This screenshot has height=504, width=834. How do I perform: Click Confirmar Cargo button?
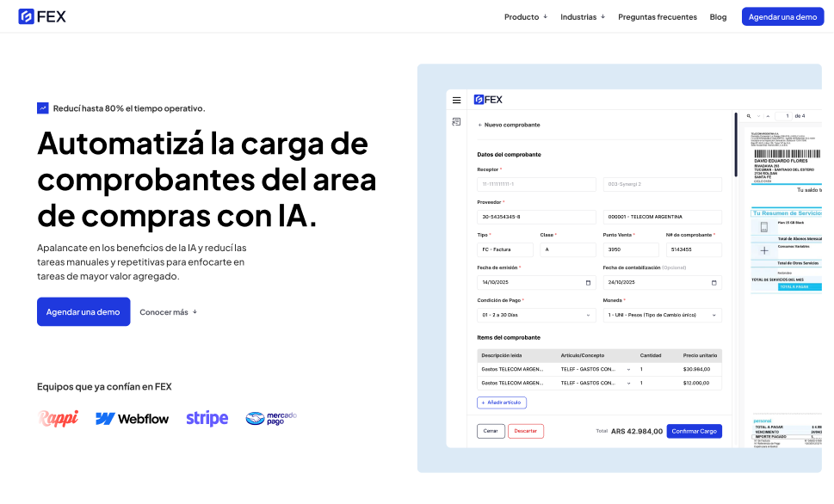coord(694,431)
